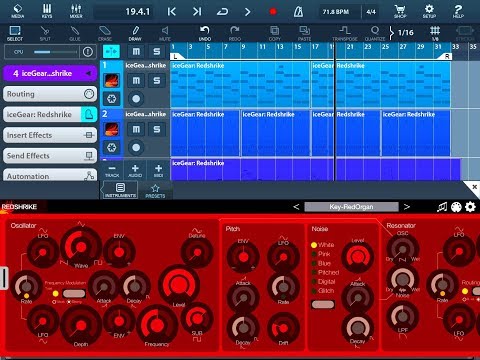Go to the next Redshrike preset
The height and width of the screenshot is (360, 480).
pos(407,207)
